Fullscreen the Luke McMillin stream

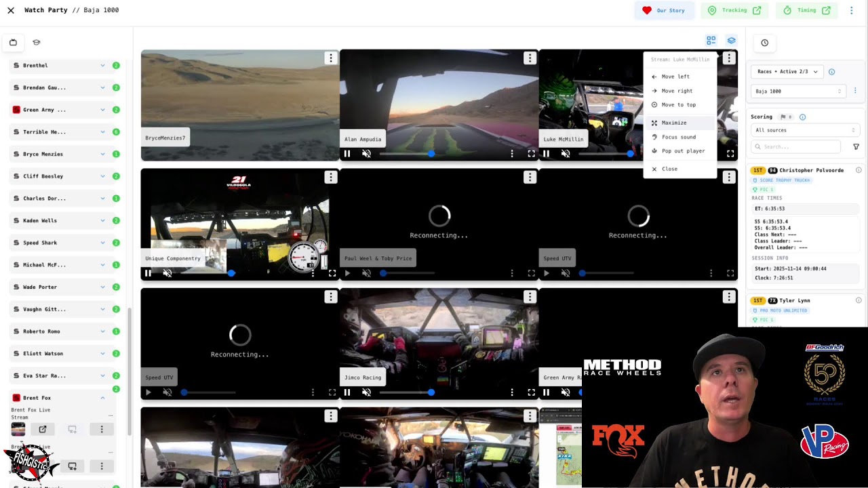click(x=730, y=154)
